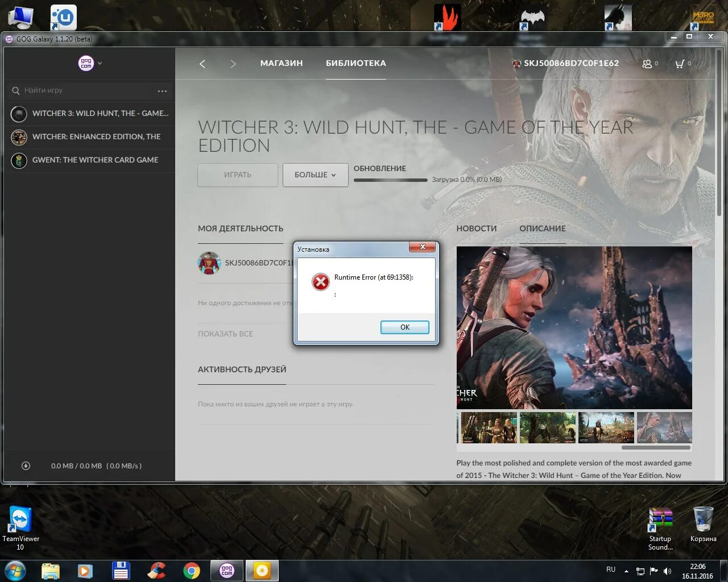This screenshot has height=582, width=728.
Task: Open the volume speaker tray icon
Action: click(x=667, y=571)
